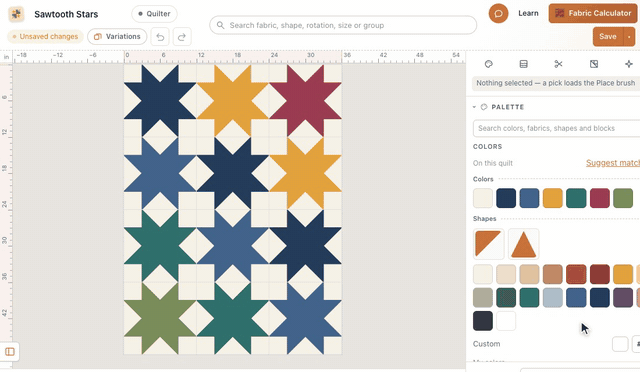Image resolution: width=640 pixels, height=372 pixels.
Task: Click the yellow star in the top row
Action: coord(233,100)
